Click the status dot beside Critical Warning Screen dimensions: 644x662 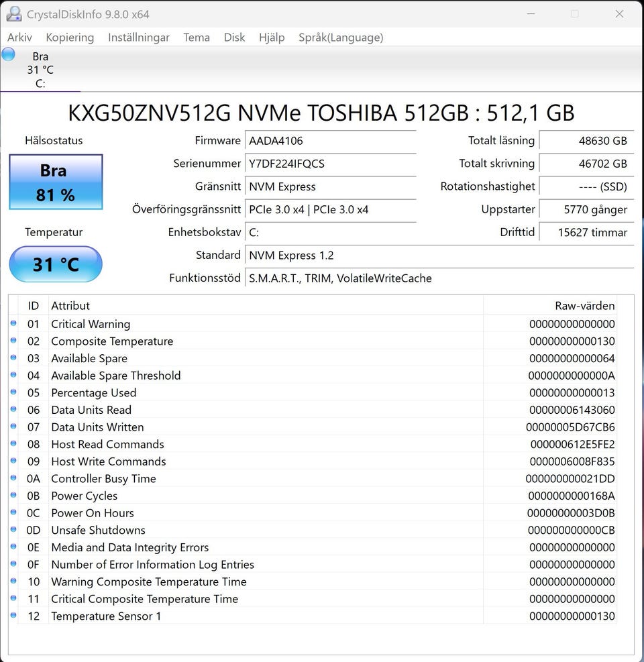point(13,324)
